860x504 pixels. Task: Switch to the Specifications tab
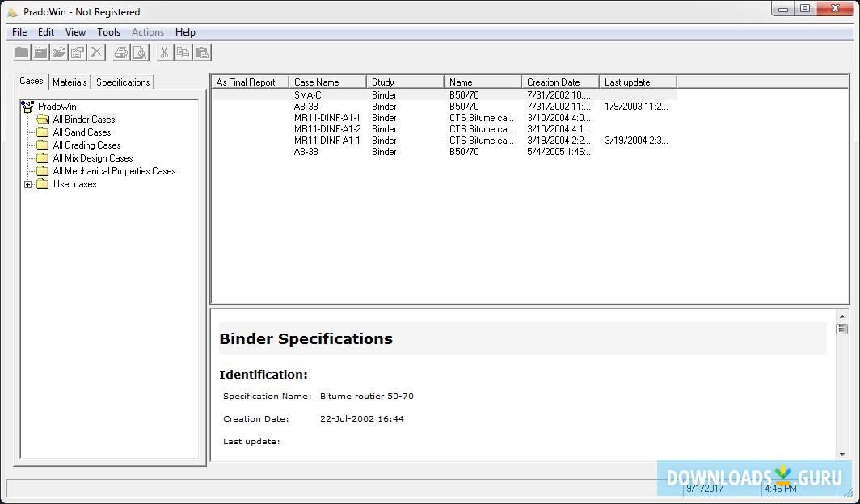tap(123, 82)
